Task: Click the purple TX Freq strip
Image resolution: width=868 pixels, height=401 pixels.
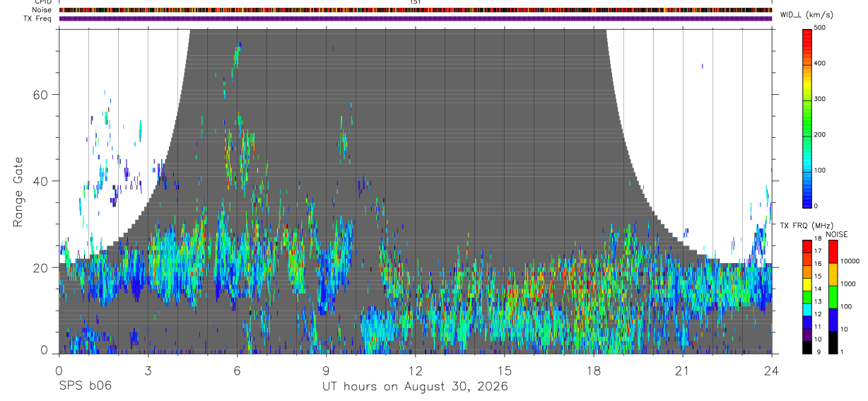Action: [x=416, y=18]
